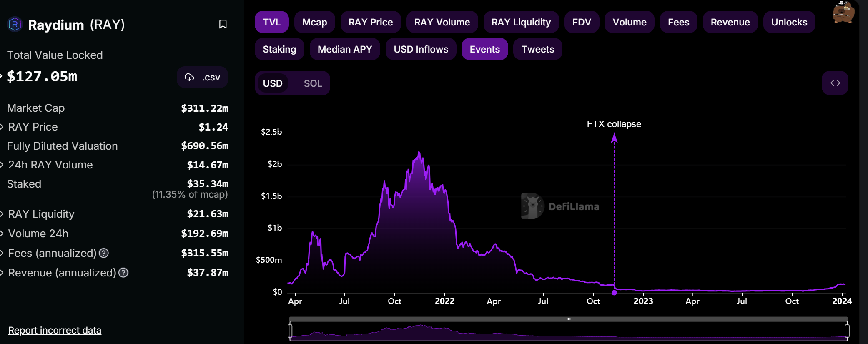Click the FTX collapse event marker dot
Viewport: 868px width, 344px height.
point(614,293)
